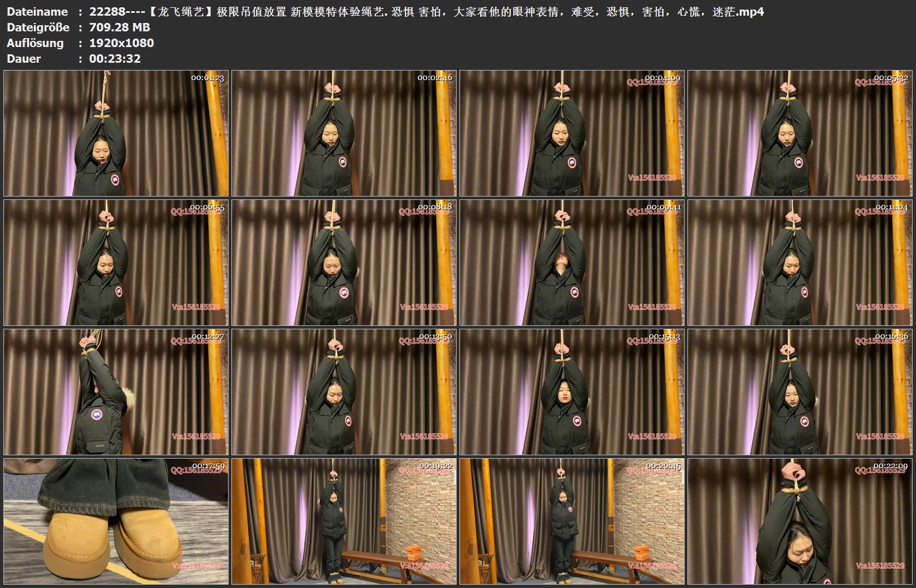Click the frame with timestamp 00:05:32
This screenshot has width=916, height=588.
click(x=800, y=133)
